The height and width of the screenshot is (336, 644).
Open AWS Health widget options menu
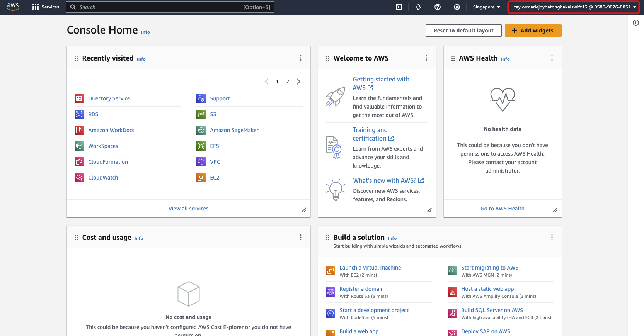[552, 58]
